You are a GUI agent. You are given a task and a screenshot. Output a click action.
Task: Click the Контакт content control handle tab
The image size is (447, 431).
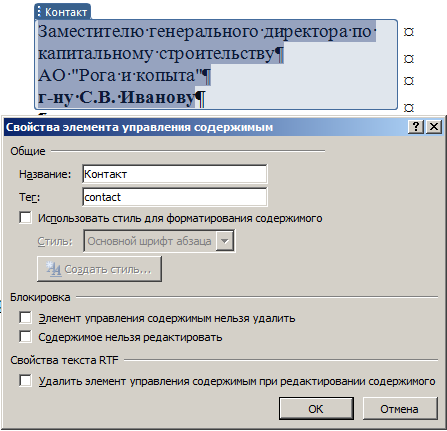click(62, 12)
